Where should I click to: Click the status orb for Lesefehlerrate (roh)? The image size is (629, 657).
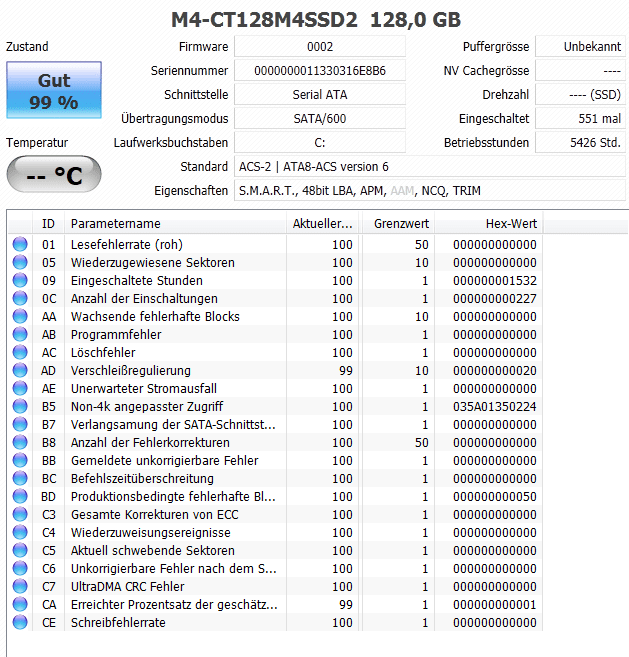(x=20, y=244)
